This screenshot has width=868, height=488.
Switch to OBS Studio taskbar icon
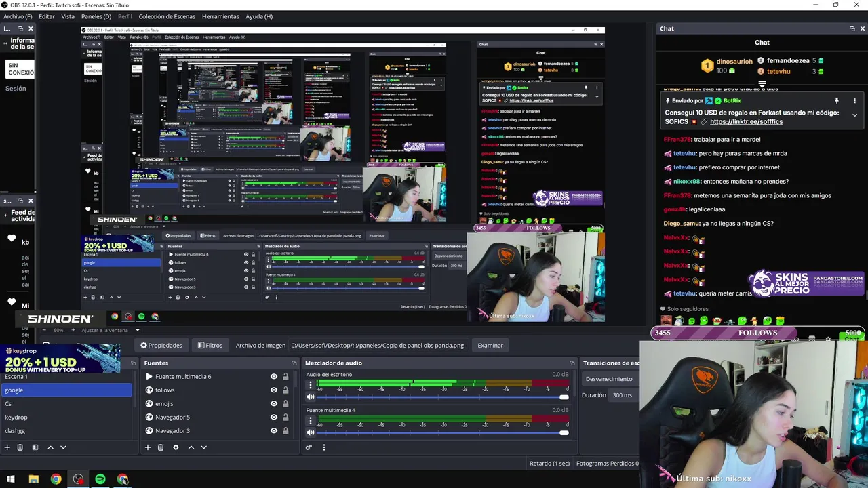point(78,479)
